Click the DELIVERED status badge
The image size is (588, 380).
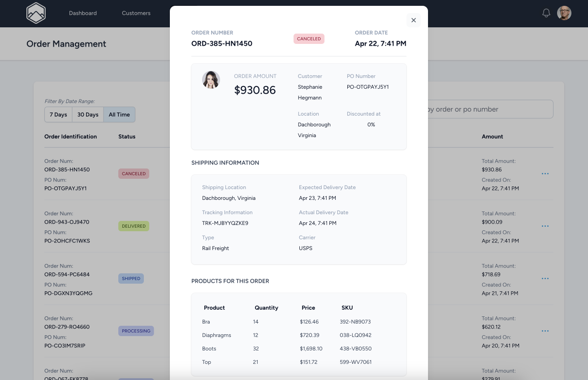[x=134, y=226]
